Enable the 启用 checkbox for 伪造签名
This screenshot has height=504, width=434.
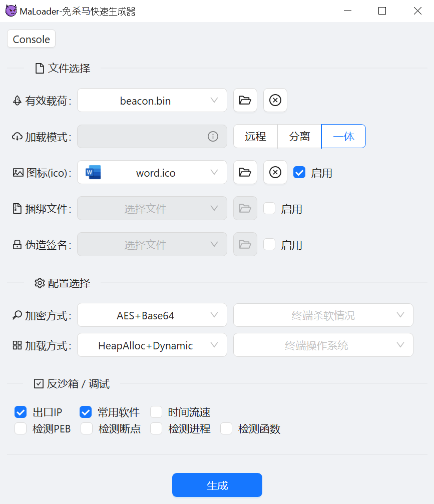[269, 244]
